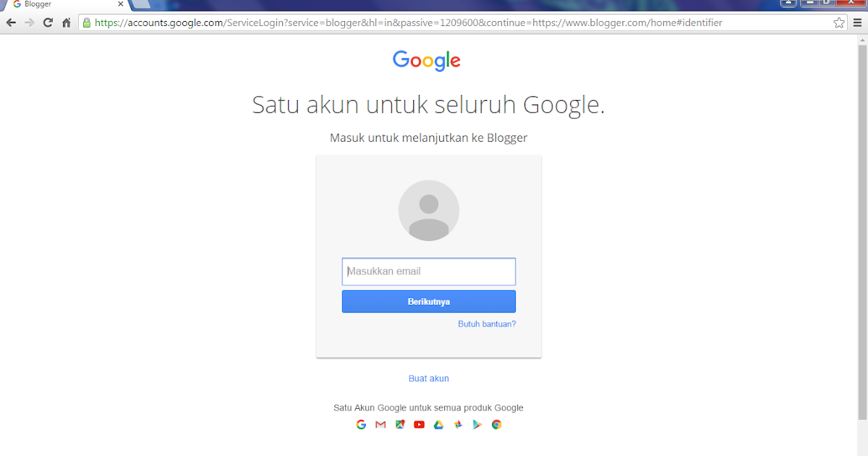Select the Blogger browser tab
Image resolution: width=868 pixels, height=456 pixels.
pyautogui.click(x=65, y=4)
